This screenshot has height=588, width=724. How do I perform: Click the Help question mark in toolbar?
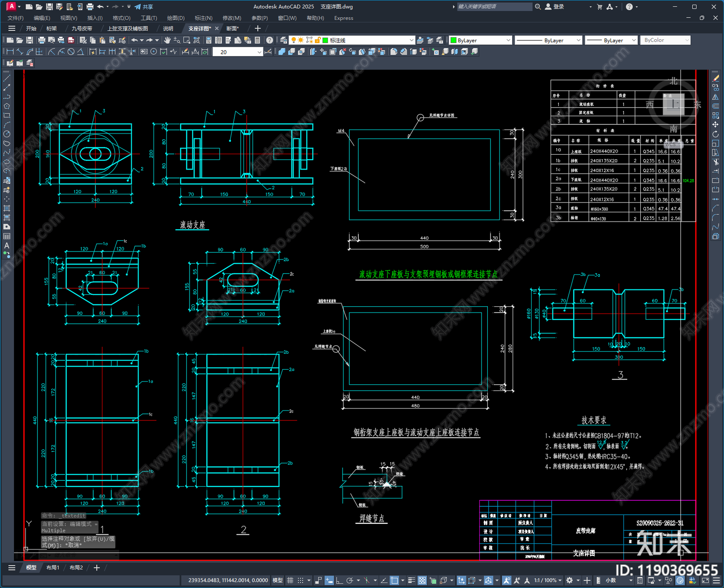[x=270, y=40]
